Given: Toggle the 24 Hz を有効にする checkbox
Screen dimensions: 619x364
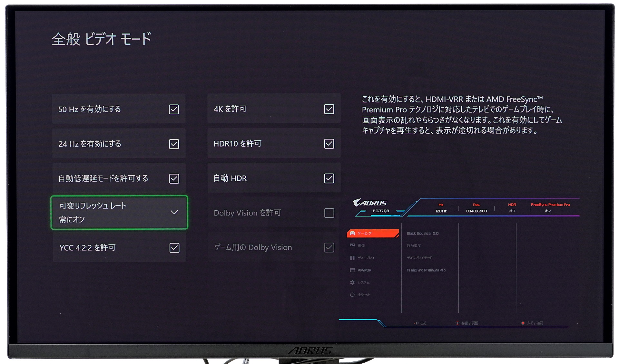Looking at the screenshot, I should click(174, 144).
